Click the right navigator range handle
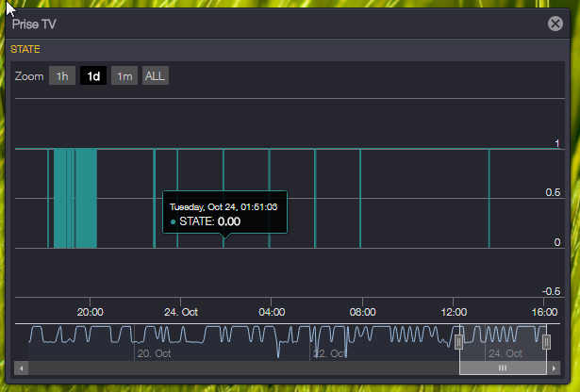 pos(546,341)
